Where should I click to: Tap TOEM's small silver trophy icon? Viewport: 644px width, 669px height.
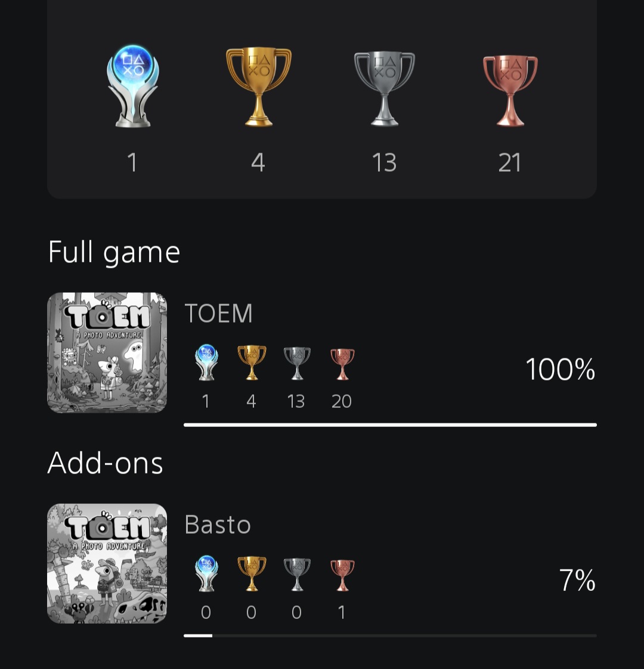pos(296,363)
